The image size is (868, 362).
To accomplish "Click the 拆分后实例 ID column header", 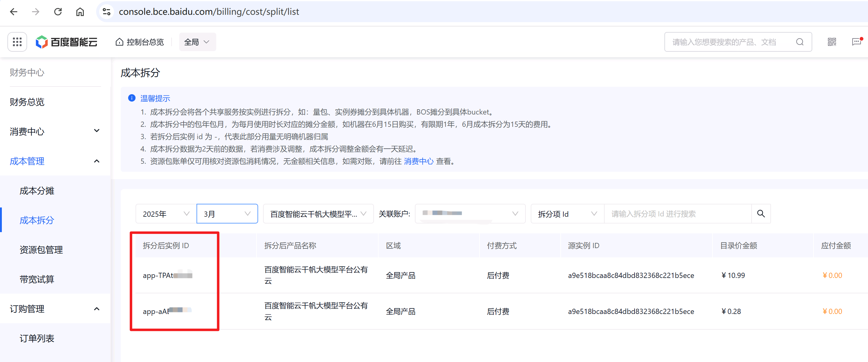I will 166,245.
